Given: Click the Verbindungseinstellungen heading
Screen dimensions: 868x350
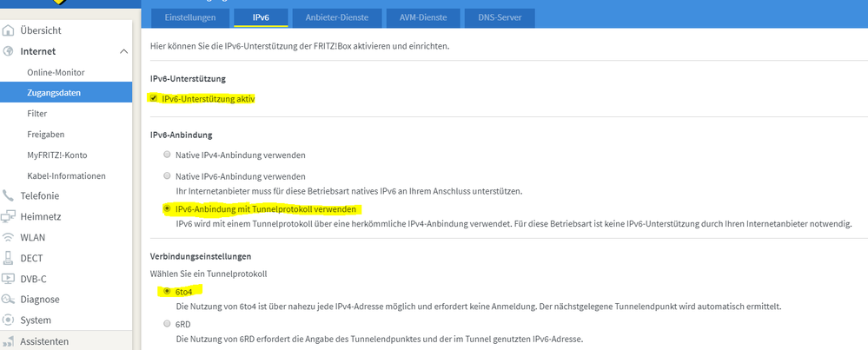Looking at the screenshot, I should click(201, 256).
